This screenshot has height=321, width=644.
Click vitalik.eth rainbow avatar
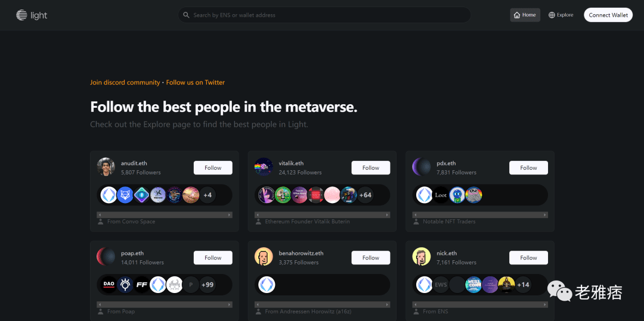point(264,167)
